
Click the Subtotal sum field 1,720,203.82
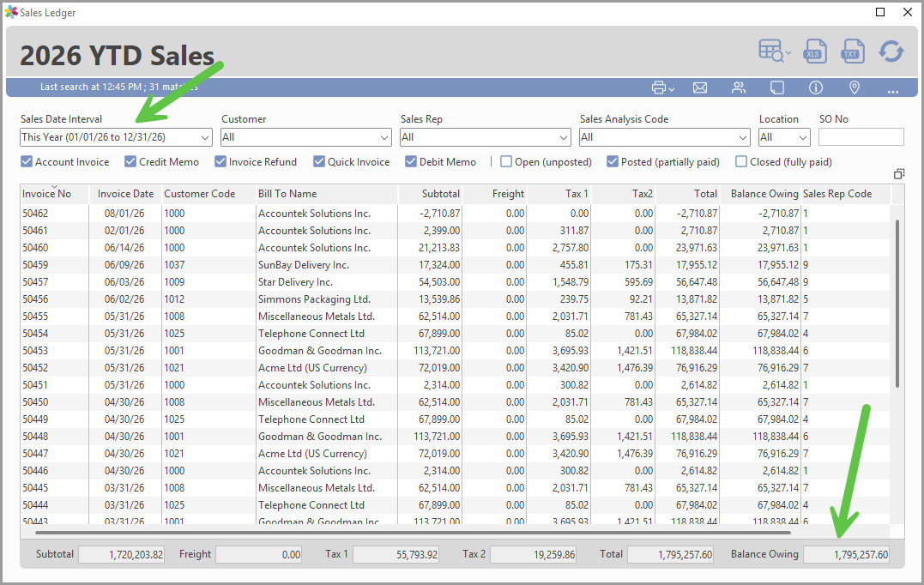point(121,554)
